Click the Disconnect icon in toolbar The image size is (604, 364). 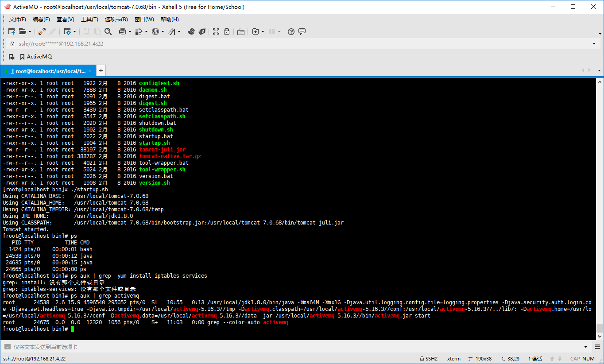click(53, 31)
